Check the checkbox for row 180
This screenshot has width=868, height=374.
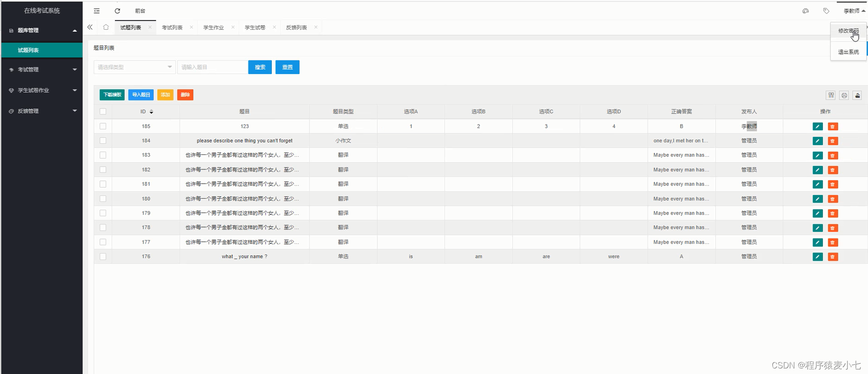point(103,199)
